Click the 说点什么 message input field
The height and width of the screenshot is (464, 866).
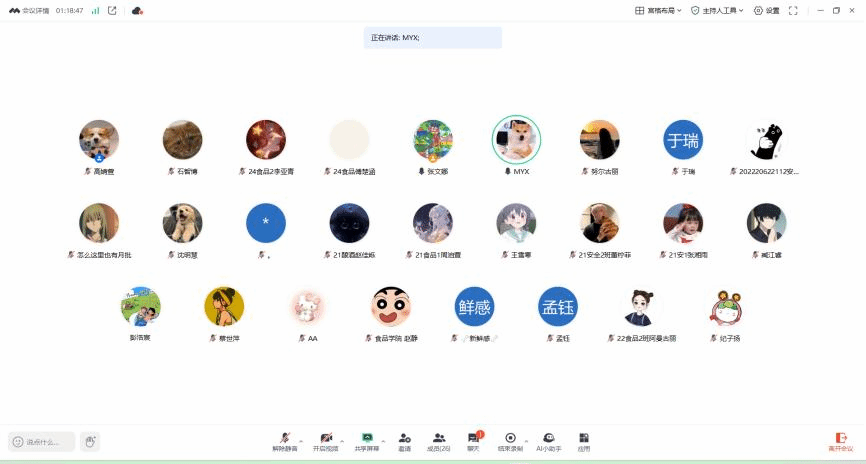(43, 441)
